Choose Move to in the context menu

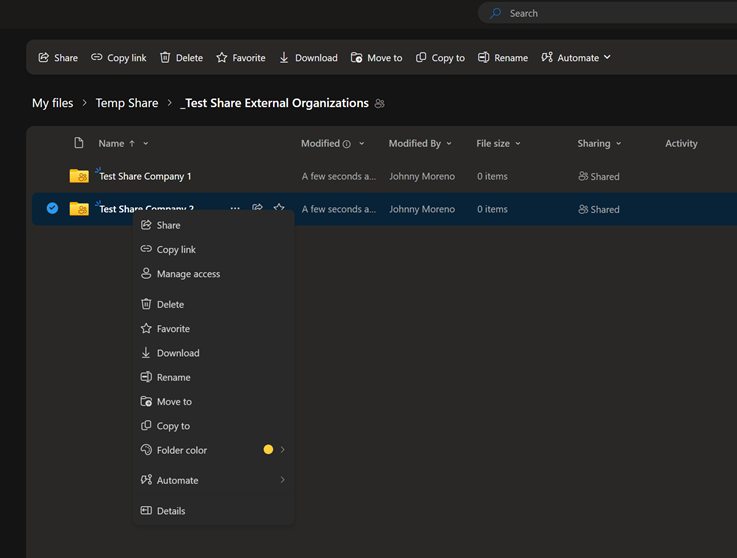click(214, 401)
